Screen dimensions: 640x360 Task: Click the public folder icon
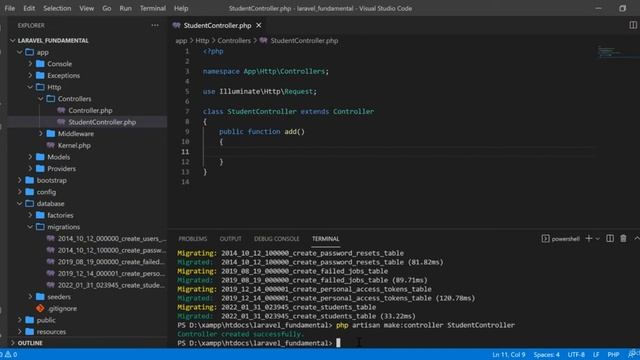[x=30, y=320]
